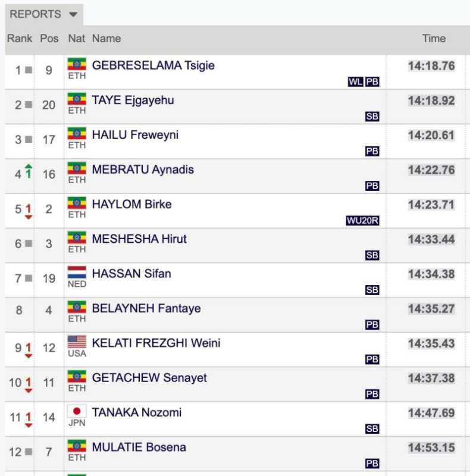Click the Name column header
This screenshot has width=470, height=476.
106,39
